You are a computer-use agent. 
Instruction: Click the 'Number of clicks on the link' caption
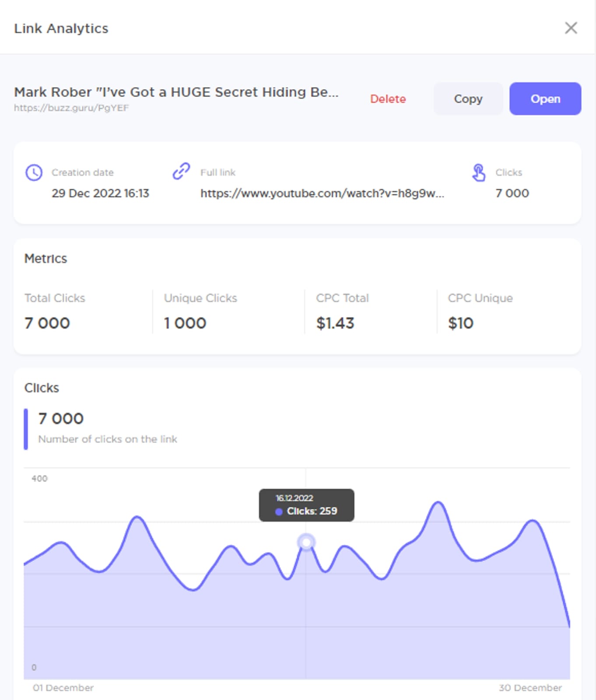(x=108, y=439)
